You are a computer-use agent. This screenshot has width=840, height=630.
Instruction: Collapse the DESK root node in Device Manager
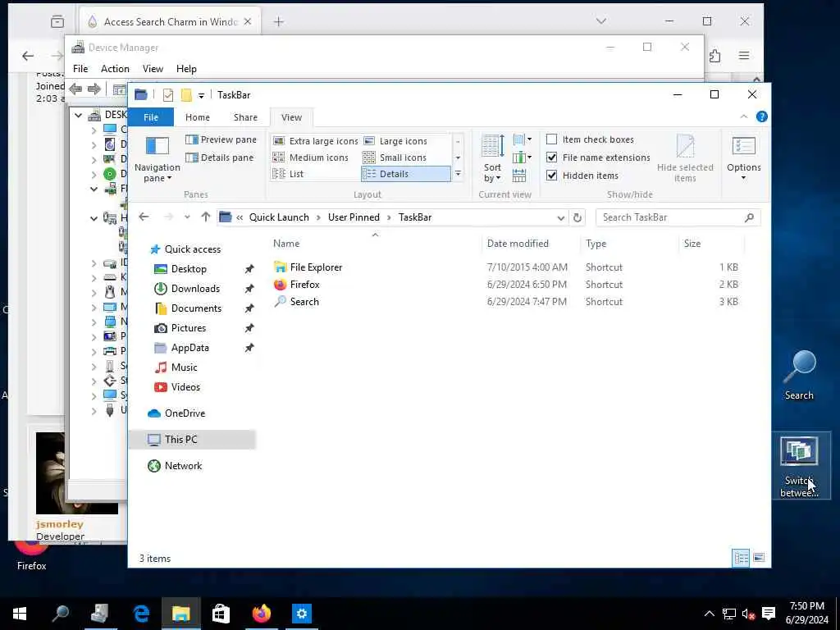point(79,115)
